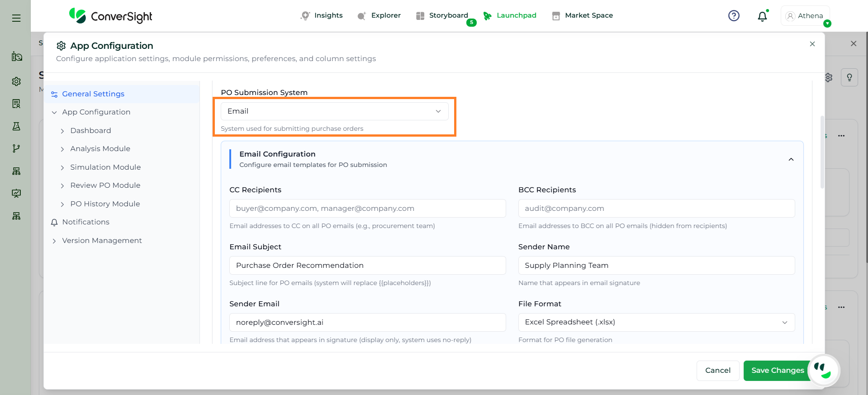The height and width of the screenshot is (395, 868).
Task: Open the hamburger menu icon
Action: point(16,18)
